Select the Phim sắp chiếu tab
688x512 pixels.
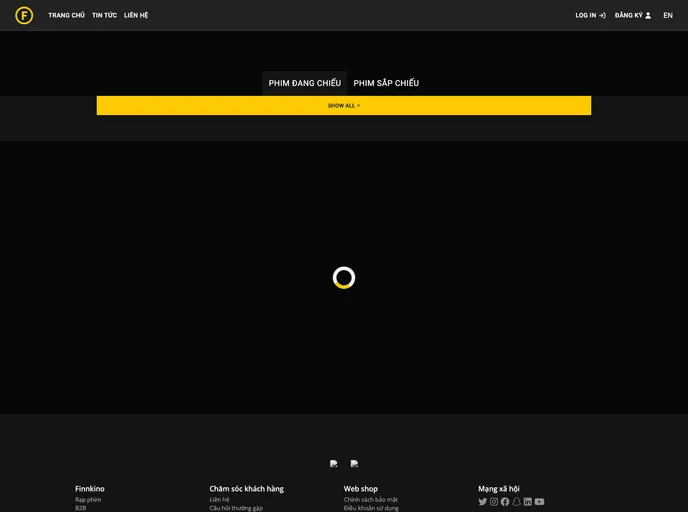386,83
